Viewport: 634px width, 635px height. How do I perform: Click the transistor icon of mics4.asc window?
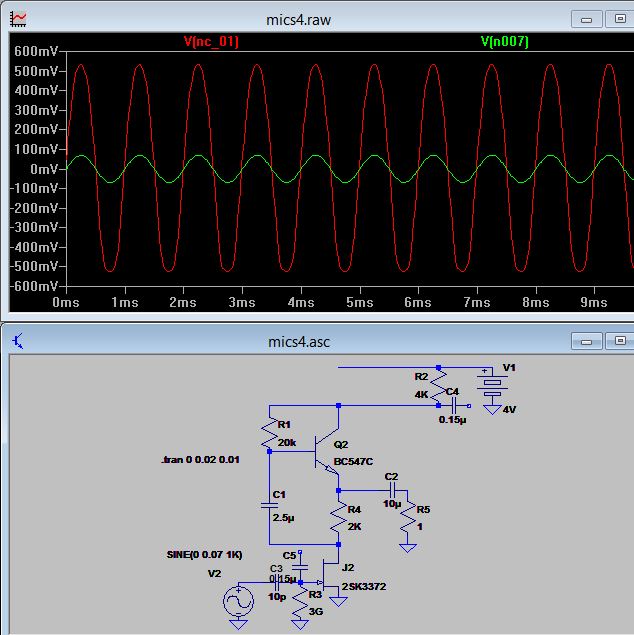19,341
